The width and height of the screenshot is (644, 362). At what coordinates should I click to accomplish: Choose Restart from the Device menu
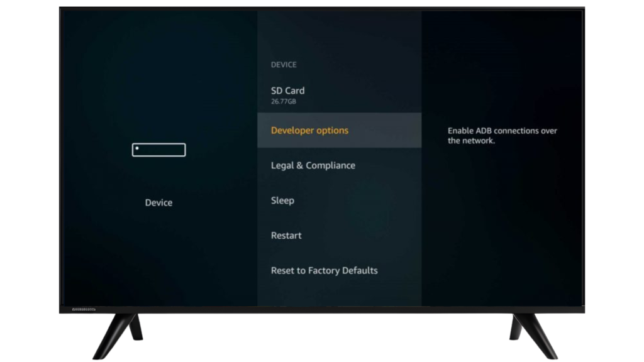click(286, 235)
